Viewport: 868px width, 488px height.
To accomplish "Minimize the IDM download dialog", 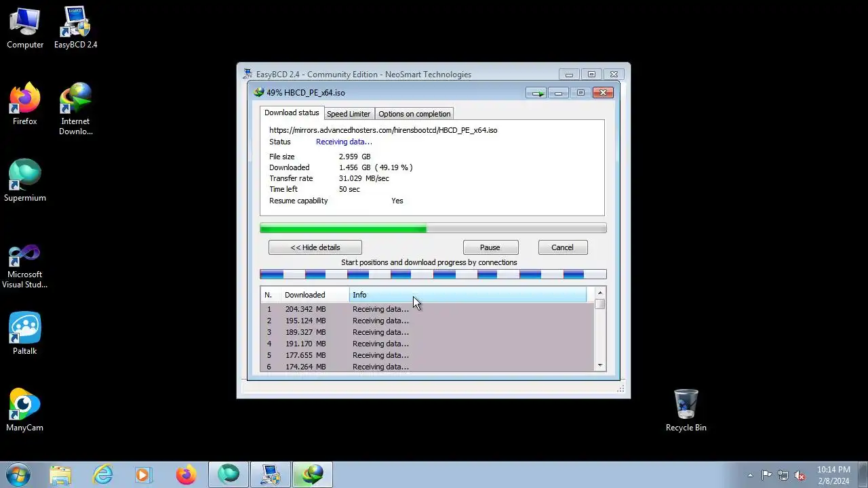I will pyautogui.click(x=558, y=93).
